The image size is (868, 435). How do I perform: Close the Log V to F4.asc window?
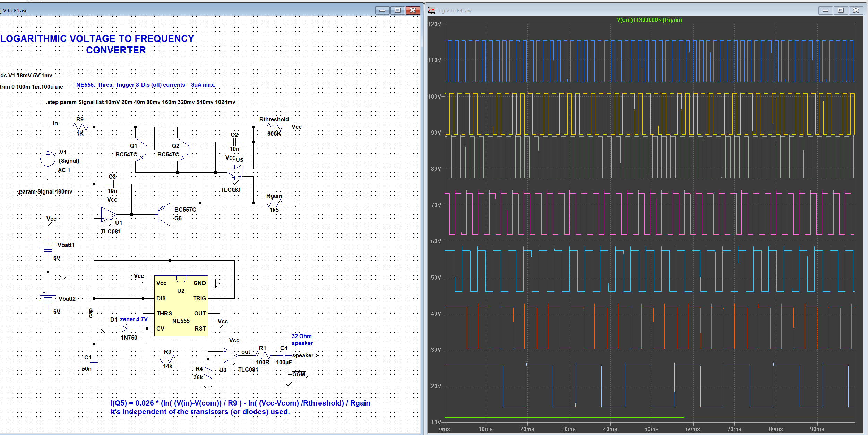413,10
